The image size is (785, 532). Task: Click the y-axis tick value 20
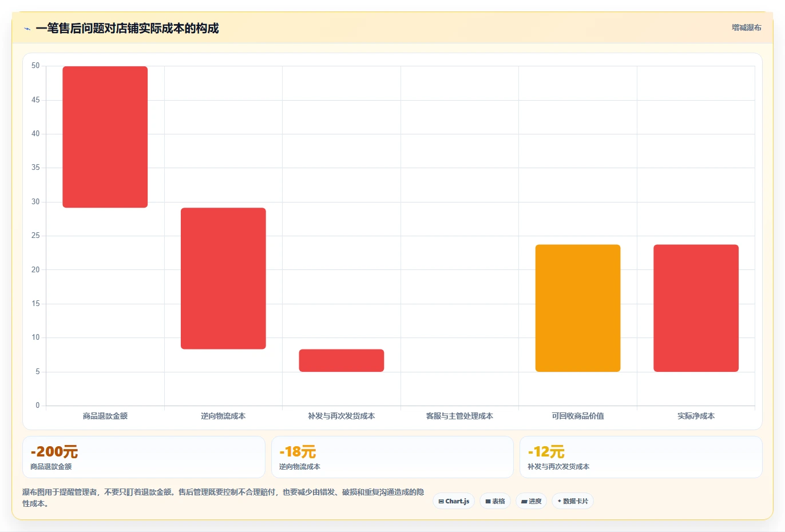pos(35,270)
